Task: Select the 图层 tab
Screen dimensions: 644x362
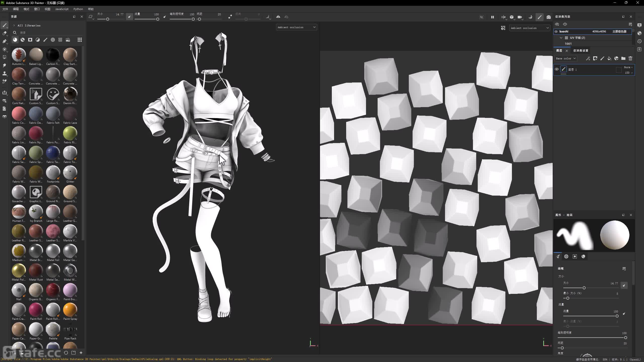Action: [x=559, y=51]
